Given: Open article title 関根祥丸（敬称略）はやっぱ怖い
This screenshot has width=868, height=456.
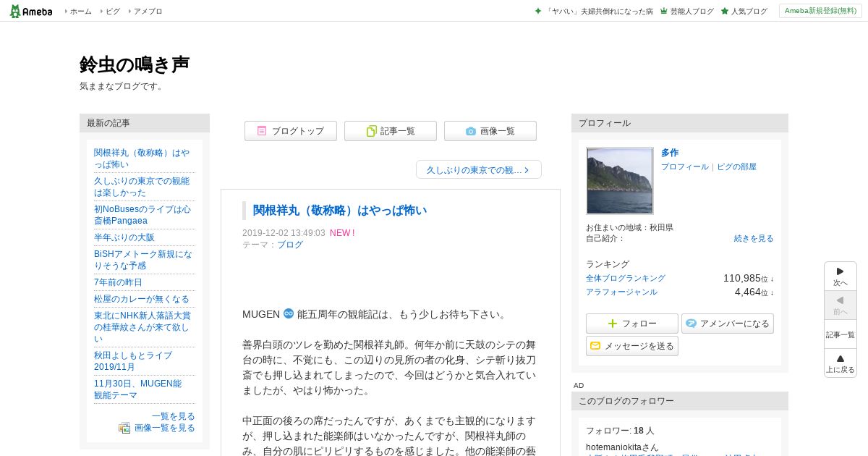Looking at the screenshot, I should coord(340,211).
